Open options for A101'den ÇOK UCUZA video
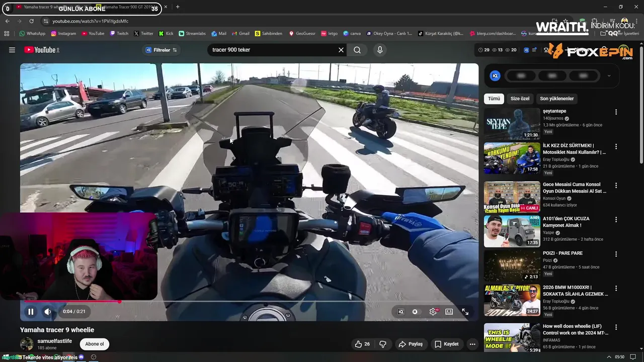 coord(616,220)
